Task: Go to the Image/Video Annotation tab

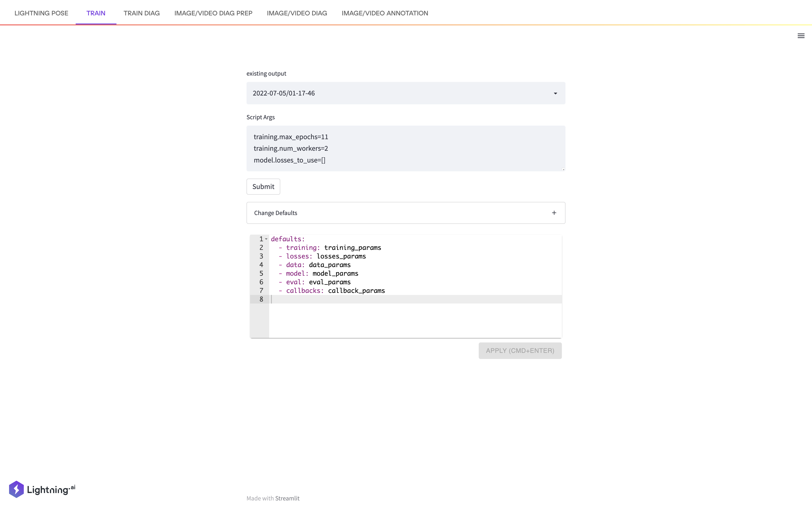Action: (384, 13)
